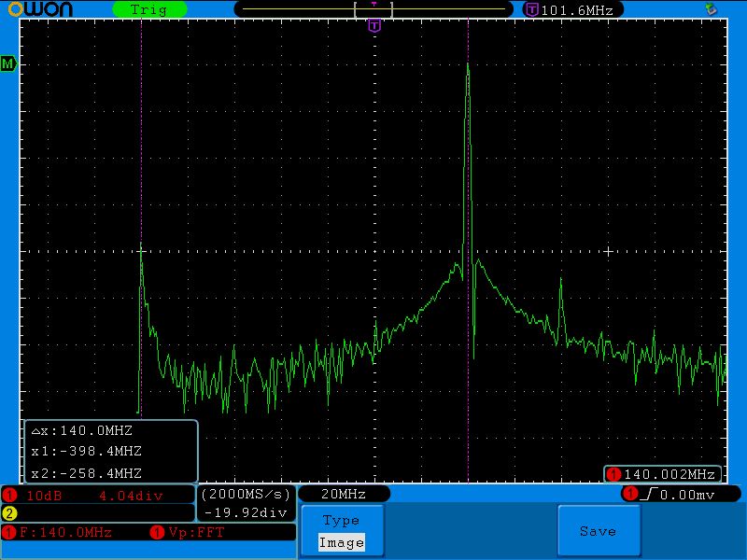Click the Vp:FFT measurement
Viewport: 747px width, 560px height.
tap(196, 532)
